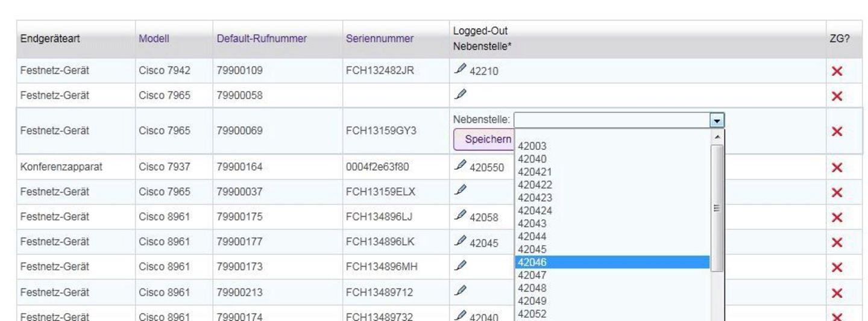Image resolution: width=868 pixels, height=321 pixels.
Task: Sort by Modell column header
Action: pos(153,39)
